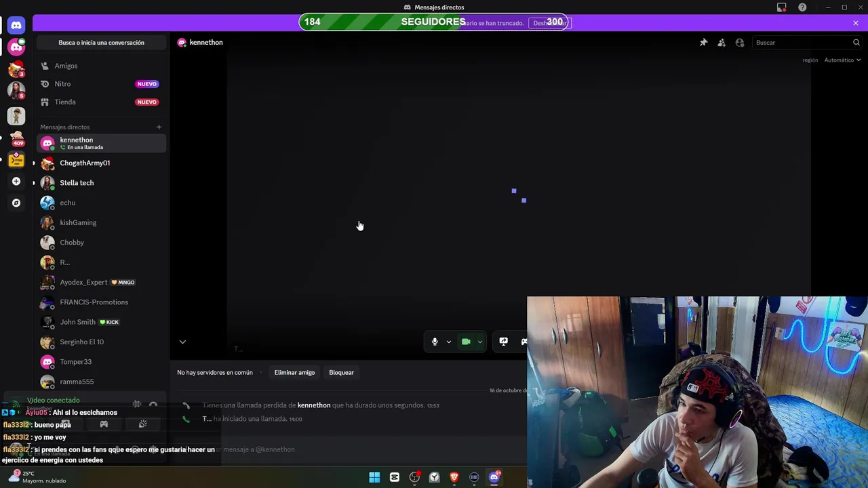The height and width of the screenshot is (488, 868).
Task: Open ChogathArmy01 conversation
Action: 101,163
